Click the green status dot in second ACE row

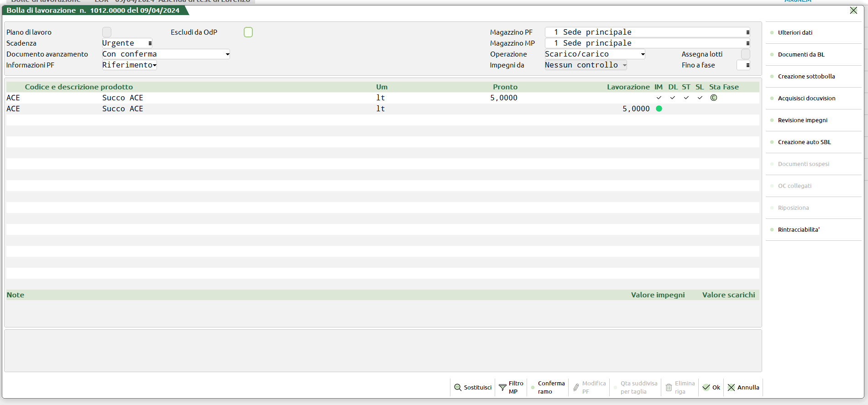pos(659,109)
